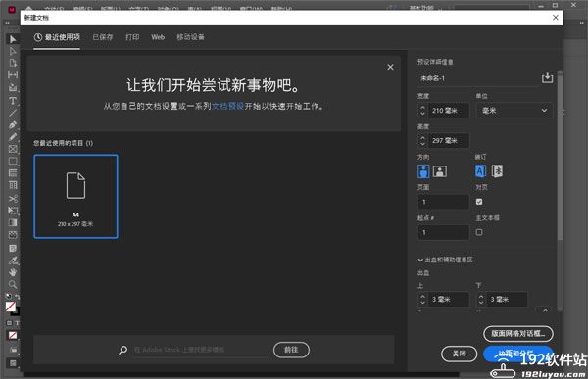
Task: Click the 关闭 button
Action: pos(459,354)
